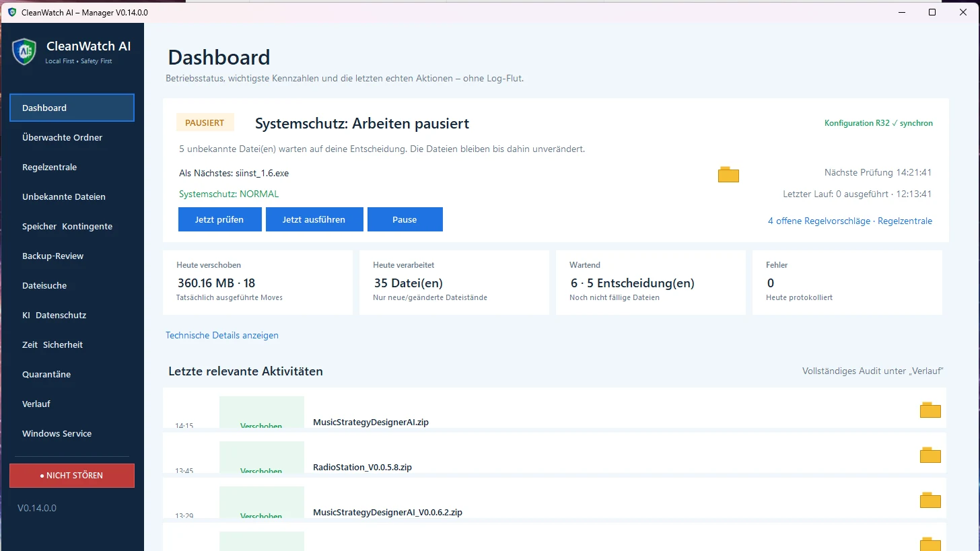Maximize the CleanWatch AI window
The width and height of the screenshot is (980, 551).
tap(932, 12)
